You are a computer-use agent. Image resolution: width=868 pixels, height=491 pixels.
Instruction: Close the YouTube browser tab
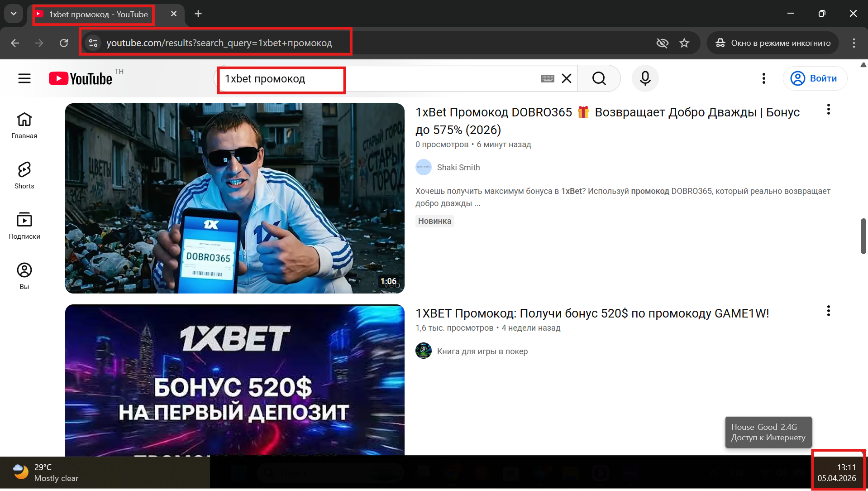tap(174, 14)
